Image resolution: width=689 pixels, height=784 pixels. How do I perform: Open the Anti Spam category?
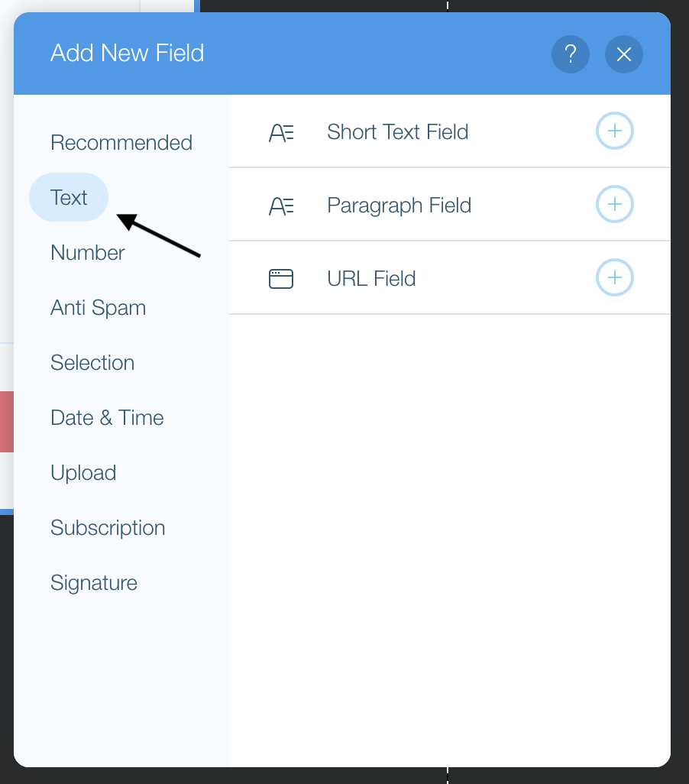pyautogui.click(x=98, y=307)
